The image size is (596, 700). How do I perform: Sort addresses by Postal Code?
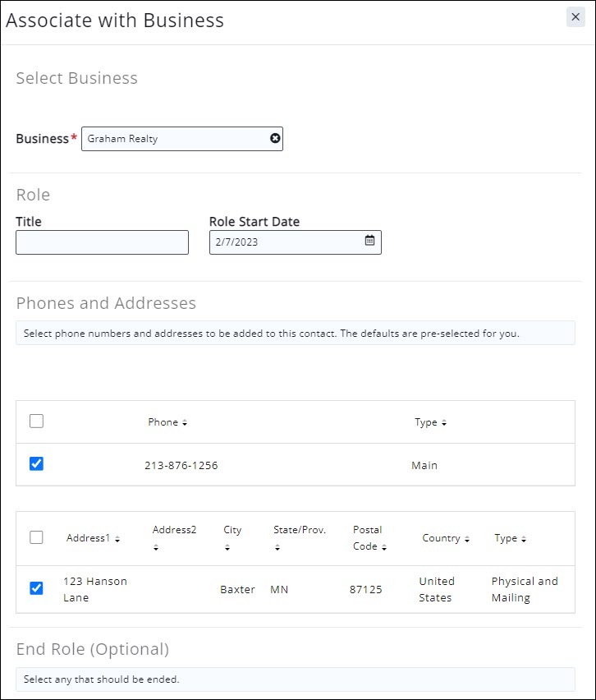[x=367, y=538]
